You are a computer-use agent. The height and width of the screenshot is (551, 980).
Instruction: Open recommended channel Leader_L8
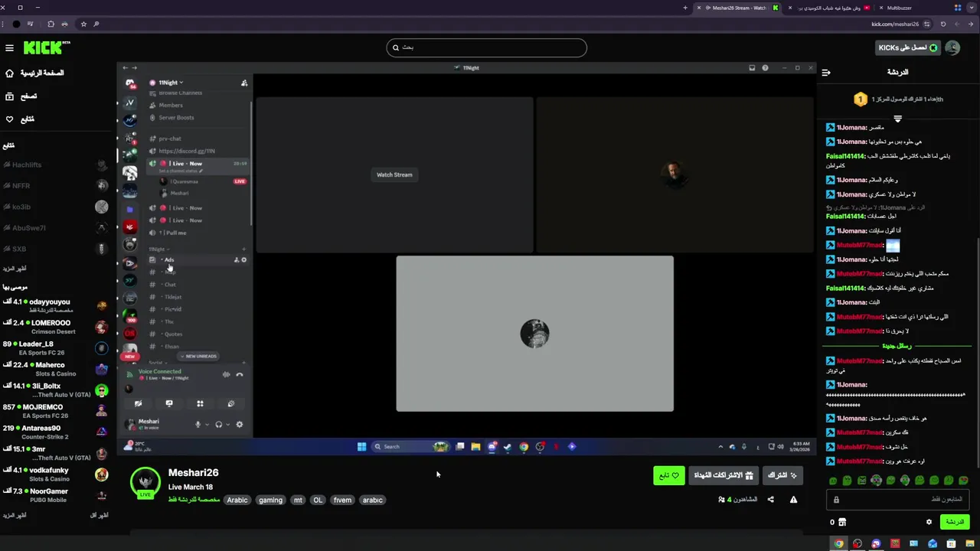(x=55, y=348)
